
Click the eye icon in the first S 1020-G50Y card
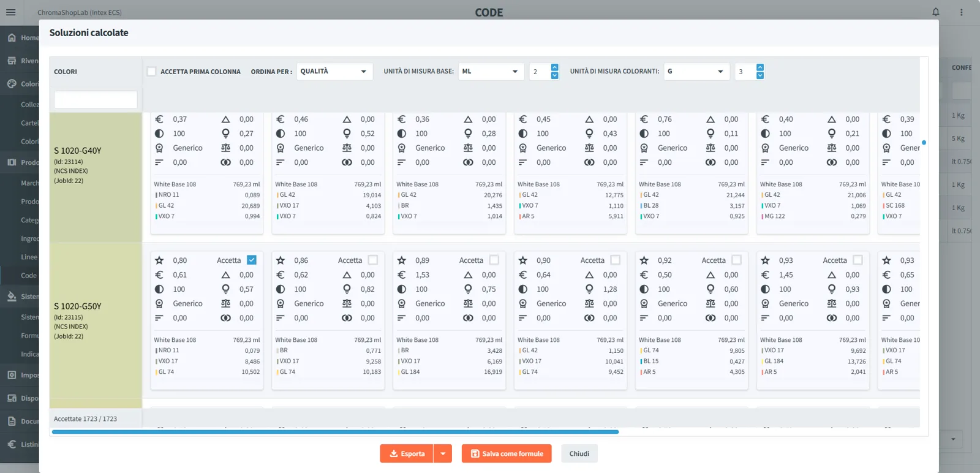tap(225, 318)
